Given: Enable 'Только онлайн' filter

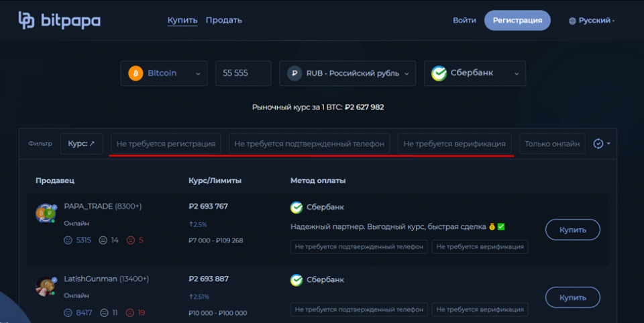Looking at the screenshot, I should click(551, 144).
